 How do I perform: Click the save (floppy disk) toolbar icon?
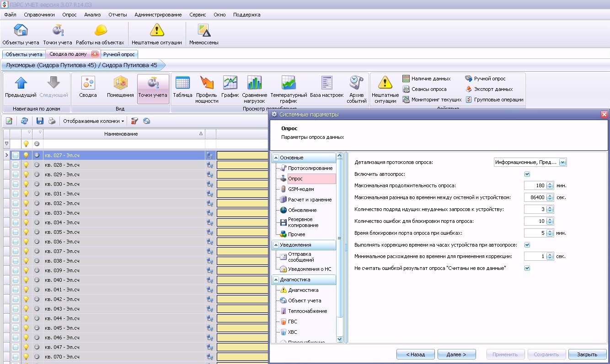pyautogui.click(x=40, y=121)
